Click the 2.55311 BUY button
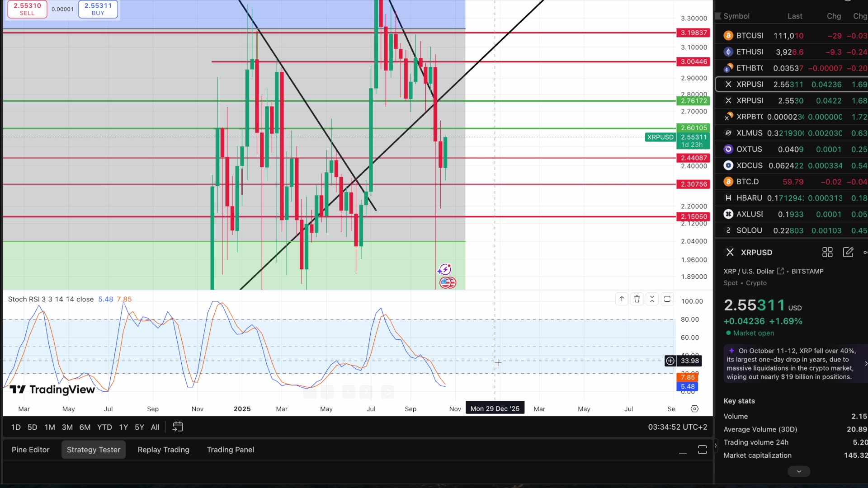 pos(98,9)
